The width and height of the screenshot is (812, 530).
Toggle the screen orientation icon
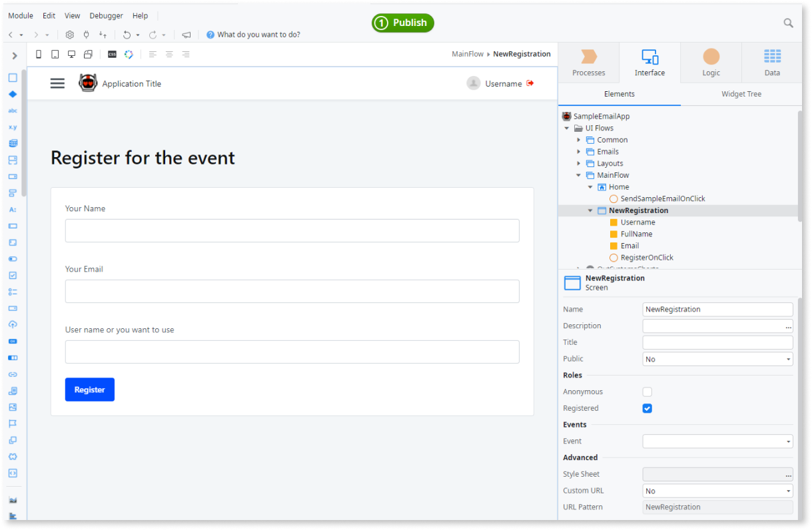[88, 54]
